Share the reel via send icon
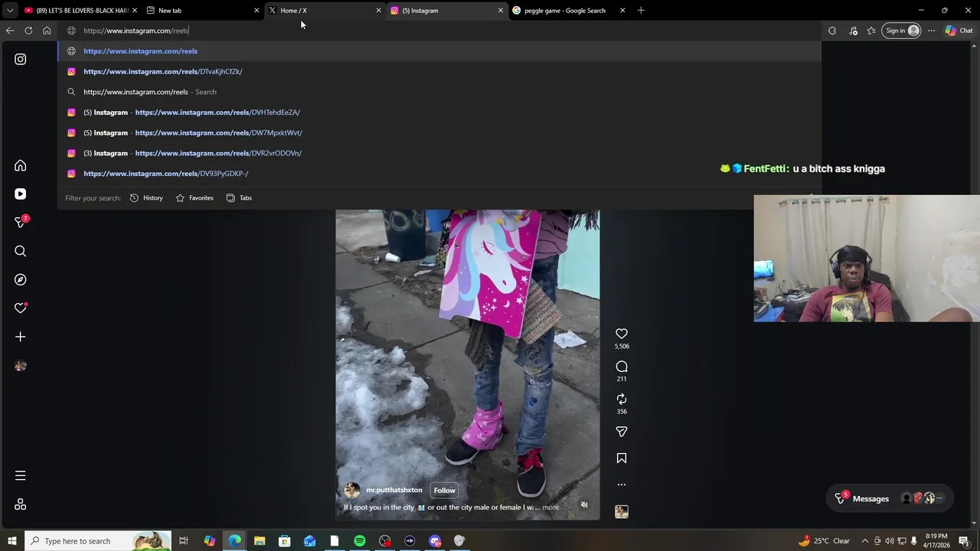Screen dimensions: 980x551 pos(622,432)
